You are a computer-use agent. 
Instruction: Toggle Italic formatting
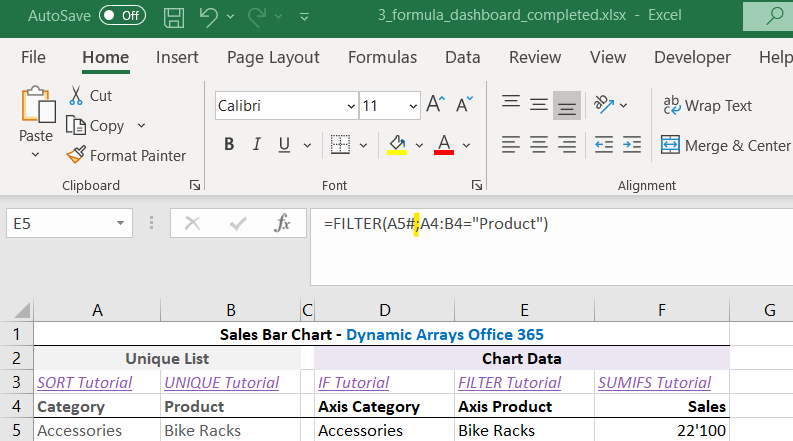coord(257,145)
